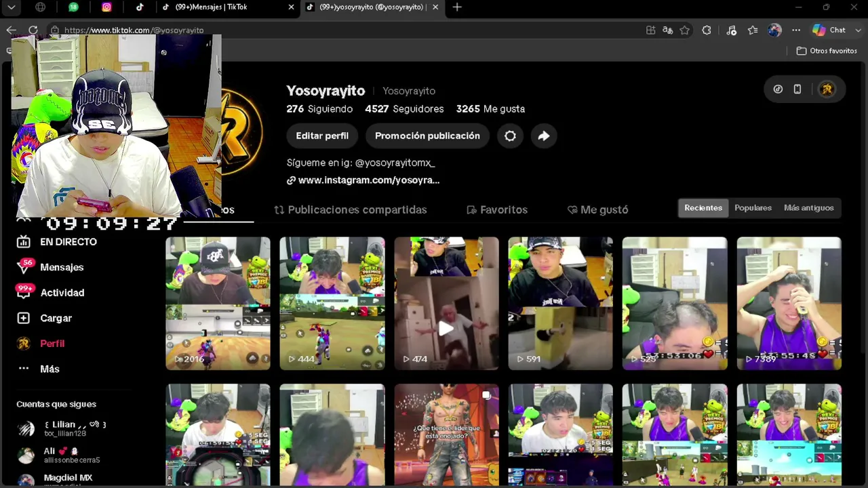Click Promoción publicación button
The width and height of the screenshot is (868, 488).
[x=427, y=136]
